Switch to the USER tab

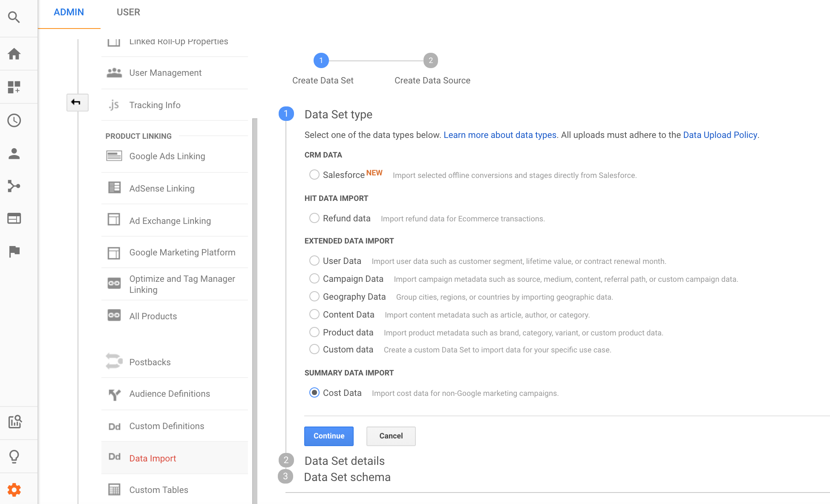(x=128, y=12)
